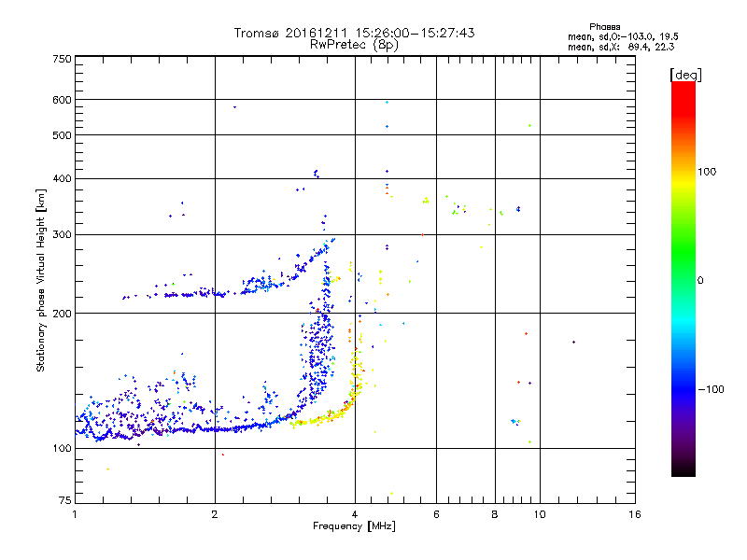Click x-axis tick label '8'

coord(495,514)
